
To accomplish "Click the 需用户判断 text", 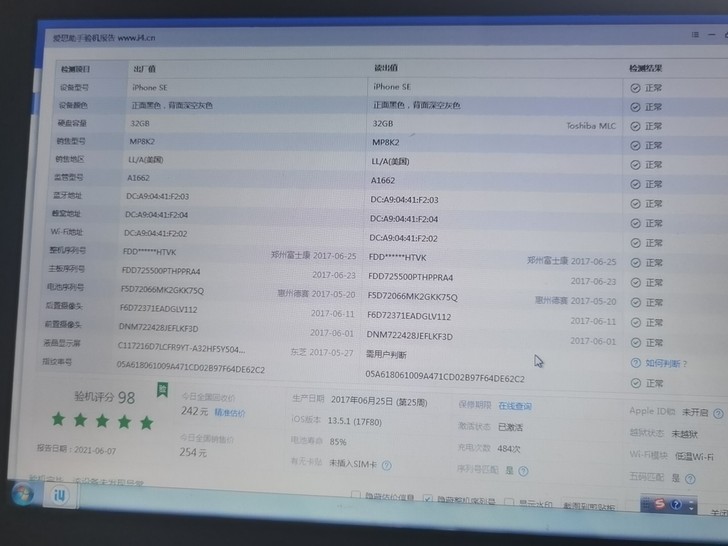I will click(386, 355).
